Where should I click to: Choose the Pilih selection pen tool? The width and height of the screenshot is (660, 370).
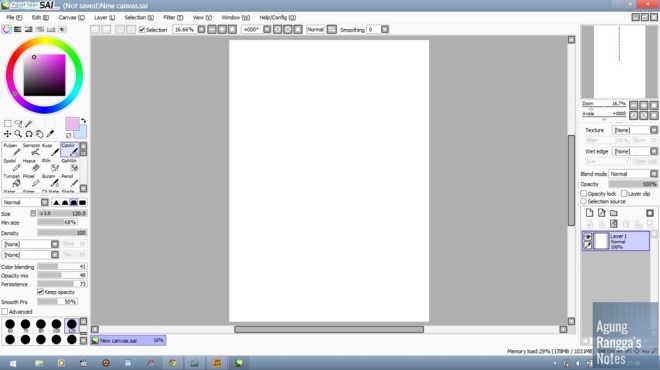tap(51, 165)
